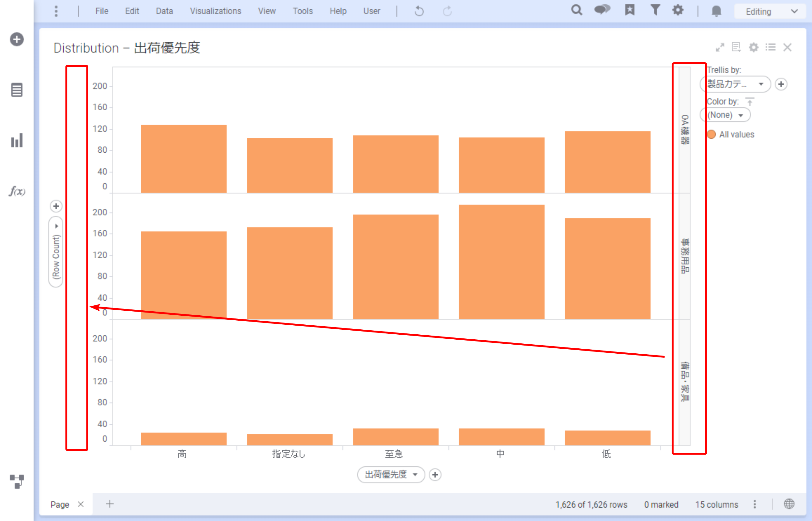Toggle the legend list icon

tap(770, 47)
